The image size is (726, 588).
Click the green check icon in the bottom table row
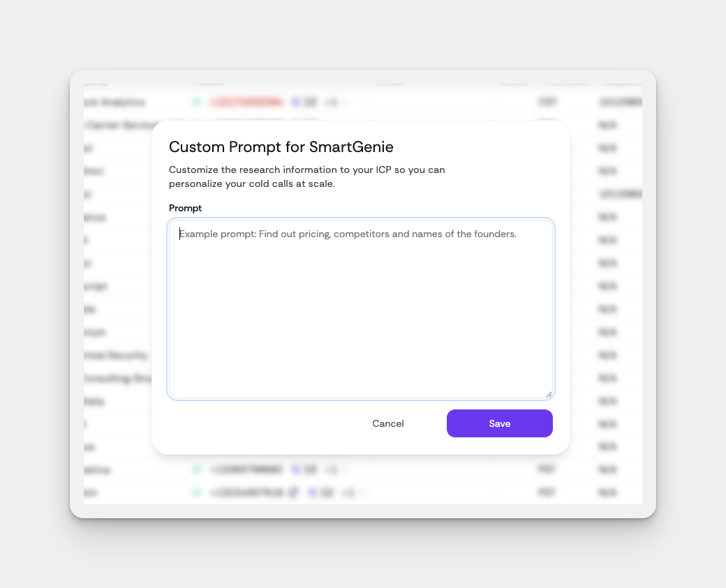tap(197, 492)
